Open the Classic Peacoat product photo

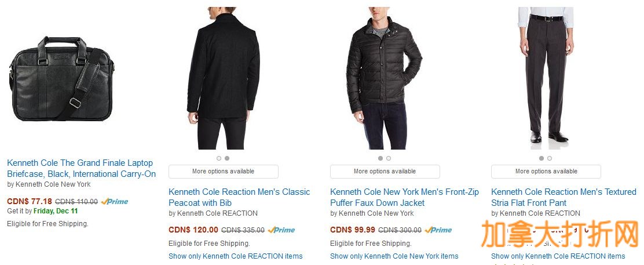coord(223,78)
